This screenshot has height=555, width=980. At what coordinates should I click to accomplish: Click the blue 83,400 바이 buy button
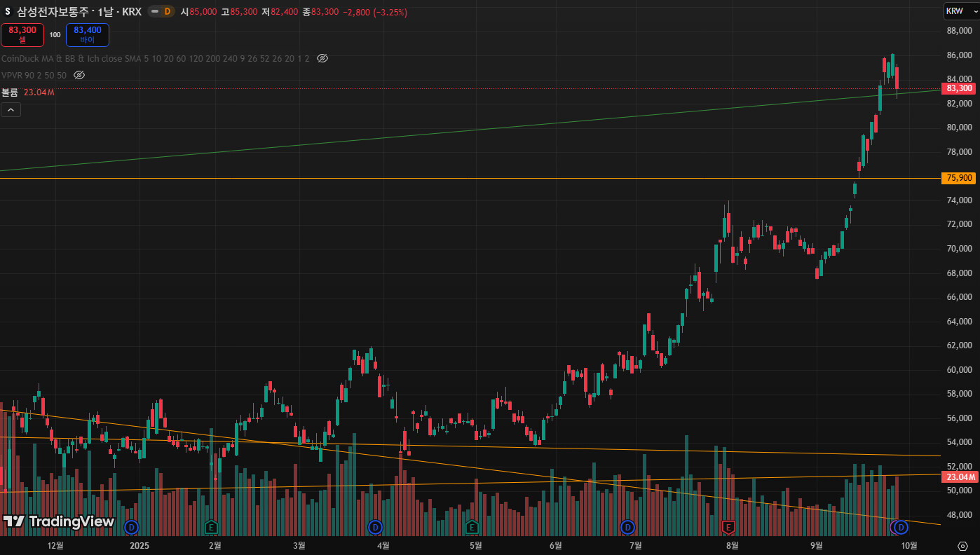(x=88, y=34)
